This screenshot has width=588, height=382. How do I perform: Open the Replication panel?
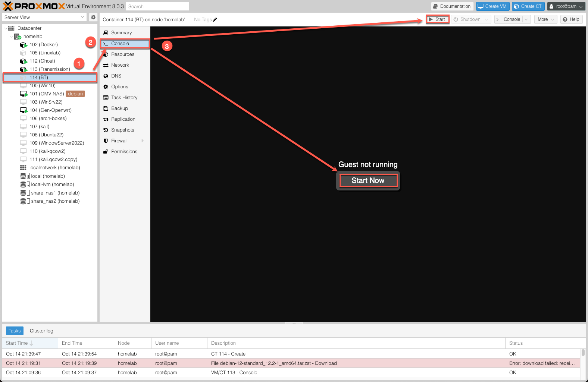pyautogui.click(x=125, y=119)
